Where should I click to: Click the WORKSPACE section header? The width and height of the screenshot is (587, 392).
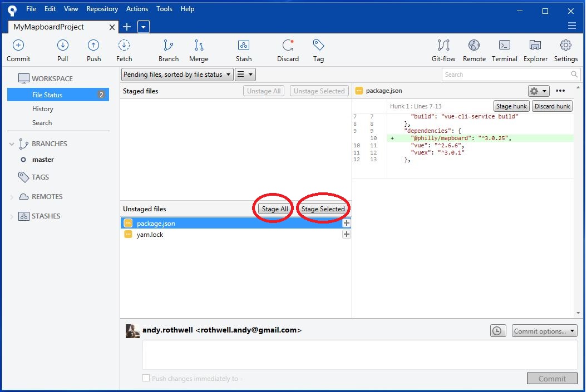pyautogui.click(x=46, y=78)
